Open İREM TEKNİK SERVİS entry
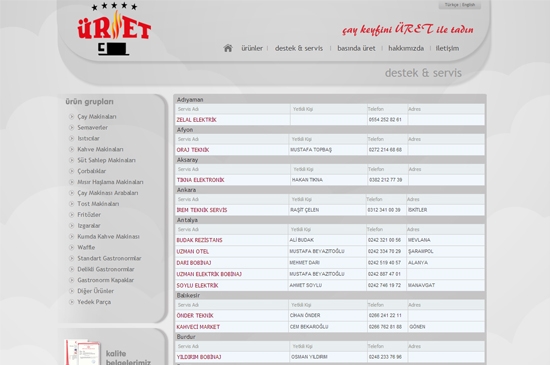This screenshot has height=365, width=550. [202, 210]
